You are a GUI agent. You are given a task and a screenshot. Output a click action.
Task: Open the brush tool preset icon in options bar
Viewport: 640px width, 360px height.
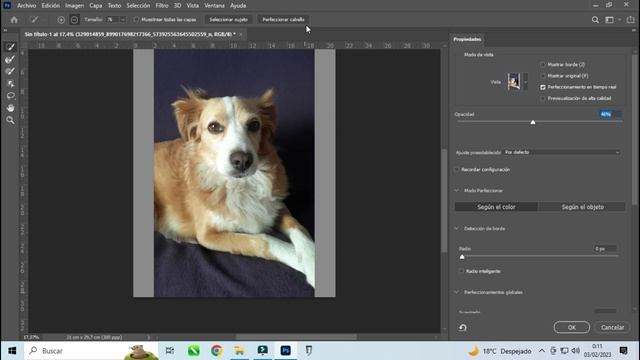point(35,20)
